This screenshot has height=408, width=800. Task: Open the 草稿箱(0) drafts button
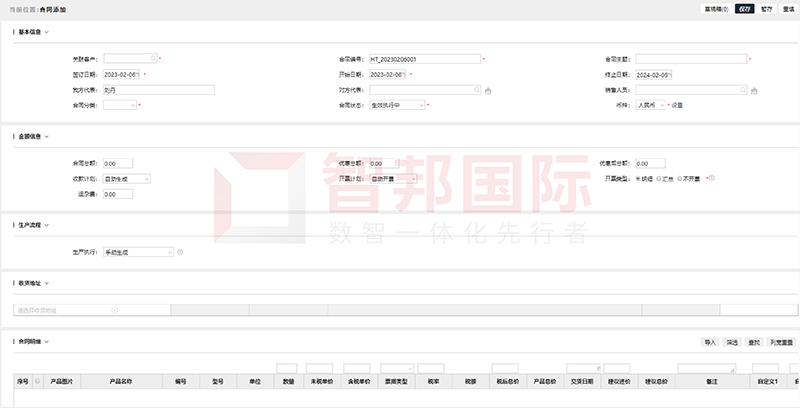click(x=716, y=9)
